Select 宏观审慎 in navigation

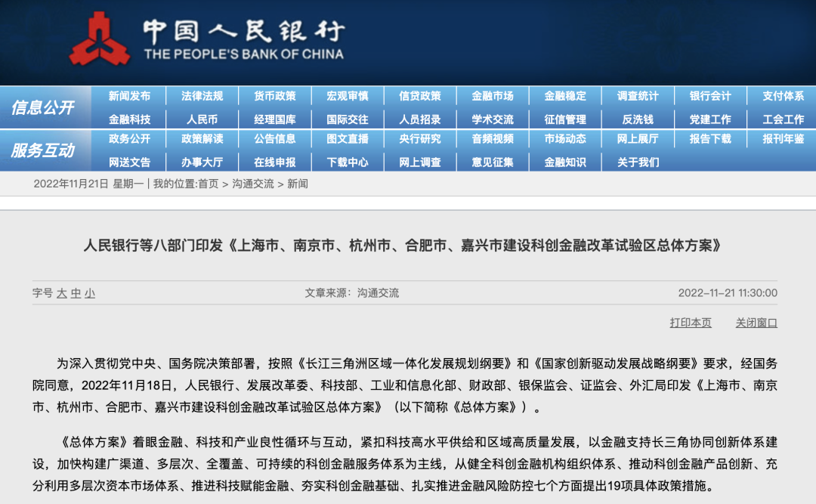(347, 96)
